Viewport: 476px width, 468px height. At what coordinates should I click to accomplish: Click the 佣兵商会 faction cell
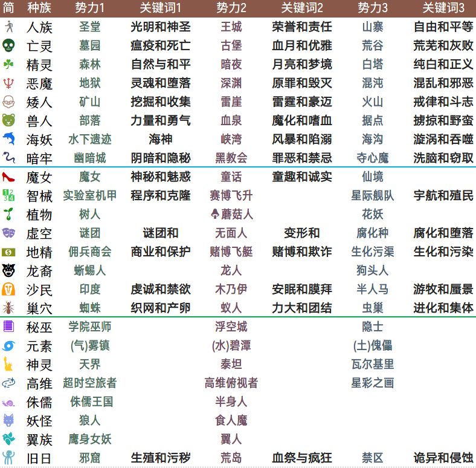tap(89, 252)
